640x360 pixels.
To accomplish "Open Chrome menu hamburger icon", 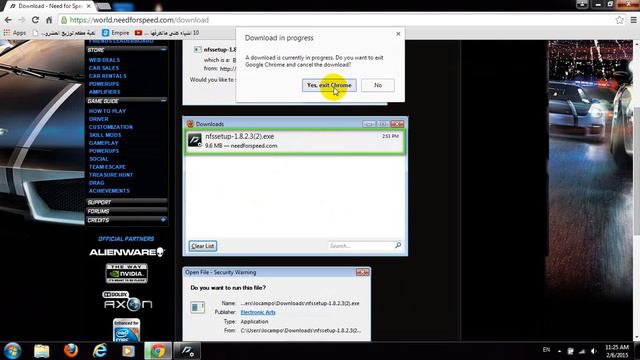I will [x=633, y=20].
